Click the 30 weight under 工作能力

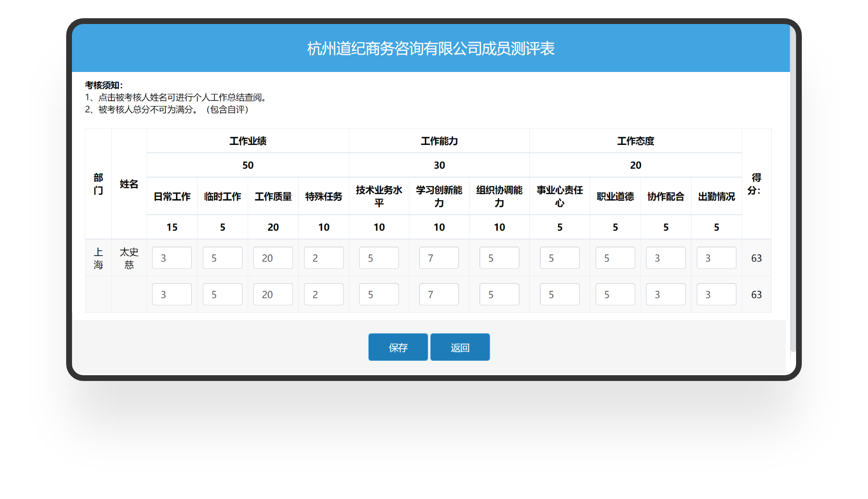pyautogui.click(x=439, y=165)
